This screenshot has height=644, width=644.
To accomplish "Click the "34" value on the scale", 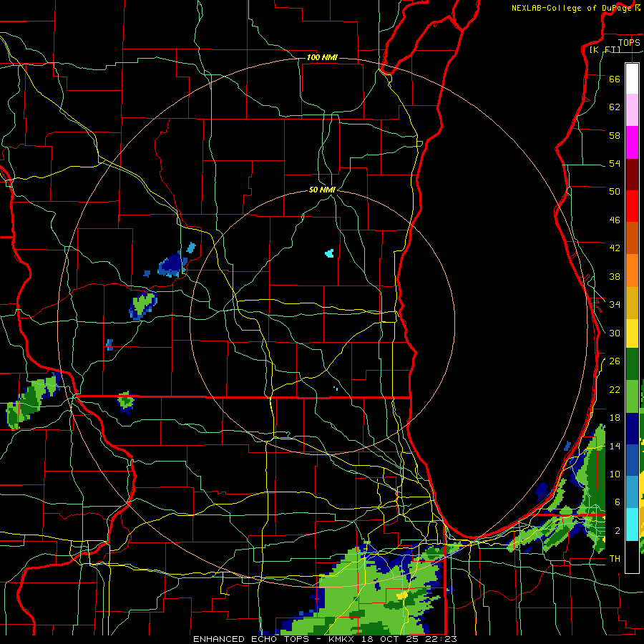I will pyautogui.click(x=615, y=304).
